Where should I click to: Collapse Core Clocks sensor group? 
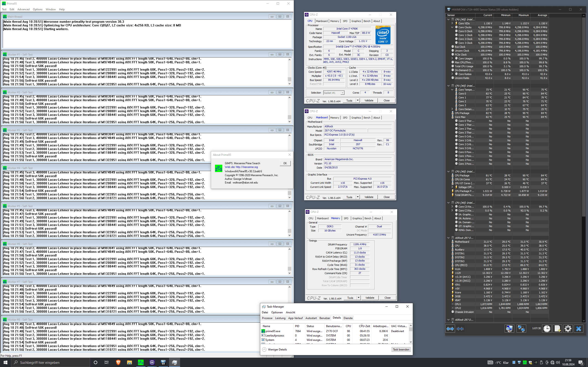click(452, 28)
